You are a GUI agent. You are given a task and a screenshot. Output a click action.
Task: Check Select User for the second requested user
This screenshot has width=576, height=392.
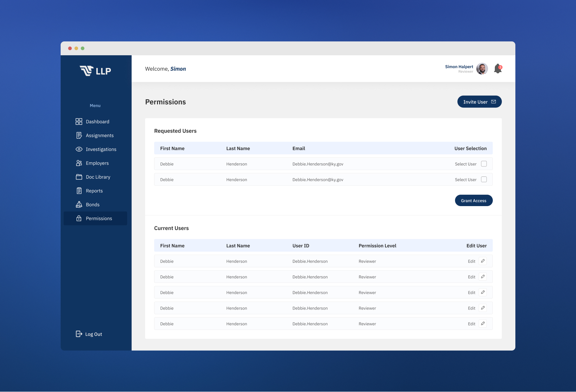click(x=484, y=179)
